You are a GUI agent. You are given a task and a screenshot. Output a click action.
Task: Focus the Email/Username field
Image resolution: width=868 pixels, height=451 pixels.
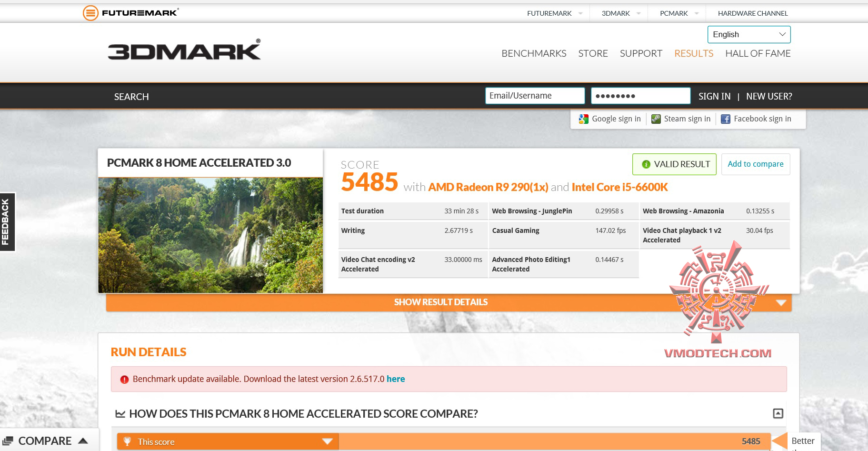pos(535,96)
